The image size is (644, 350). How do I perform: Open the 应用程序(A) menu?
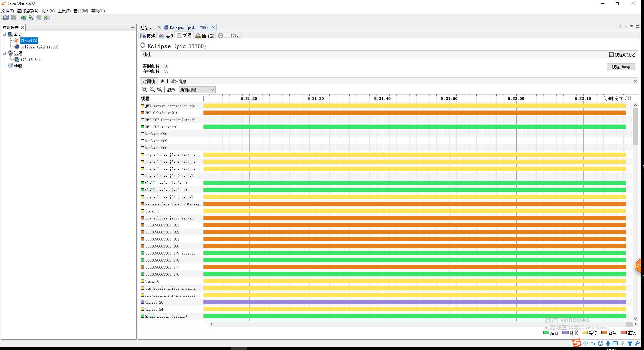[x=27, y=11]
